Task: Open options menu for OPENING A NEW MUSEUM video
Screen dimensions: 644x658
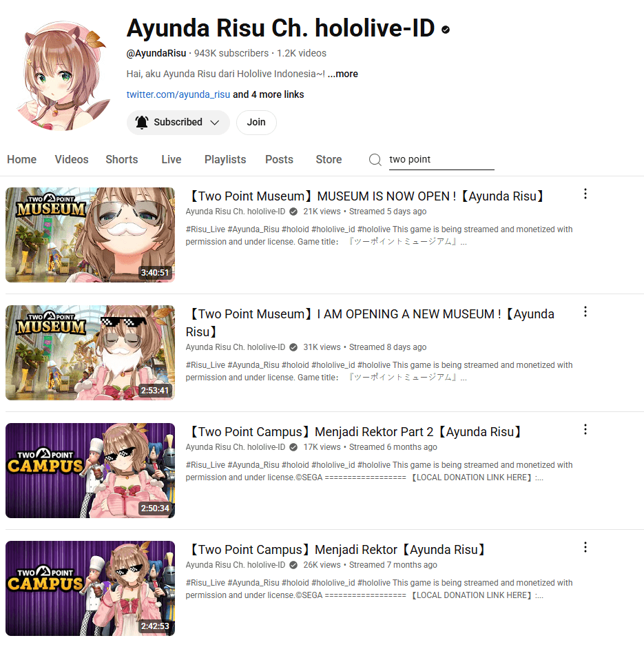Action: point(585,312)
